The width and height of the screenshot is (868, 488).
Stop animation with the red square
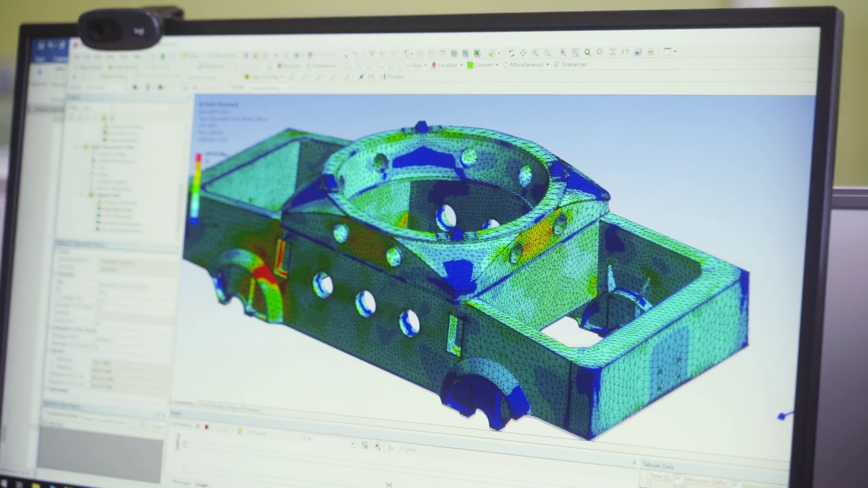(207, 426)
